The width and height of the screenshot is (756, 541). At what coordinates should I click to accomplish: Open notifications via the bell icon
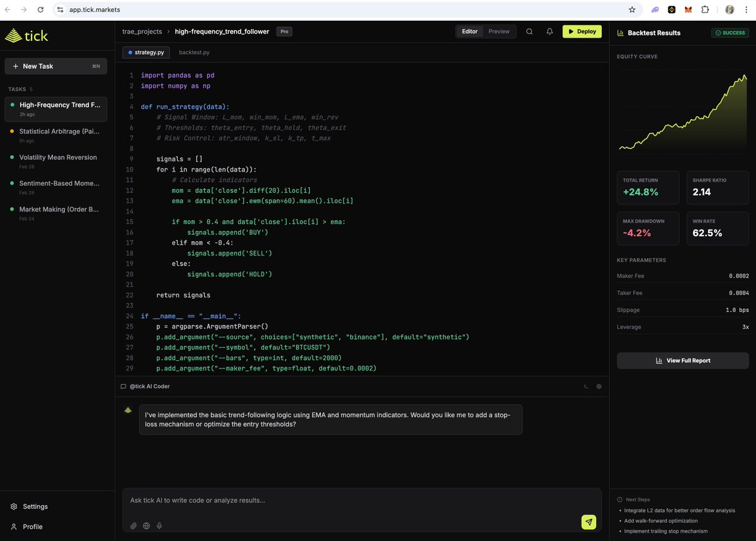[x=549, y=31]
